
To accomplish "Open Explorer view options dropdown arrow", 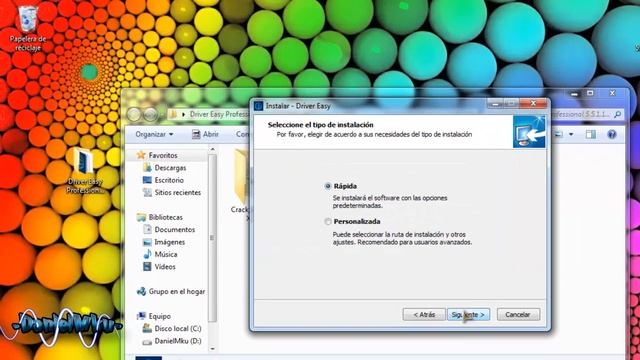I will tap(571, 134).
